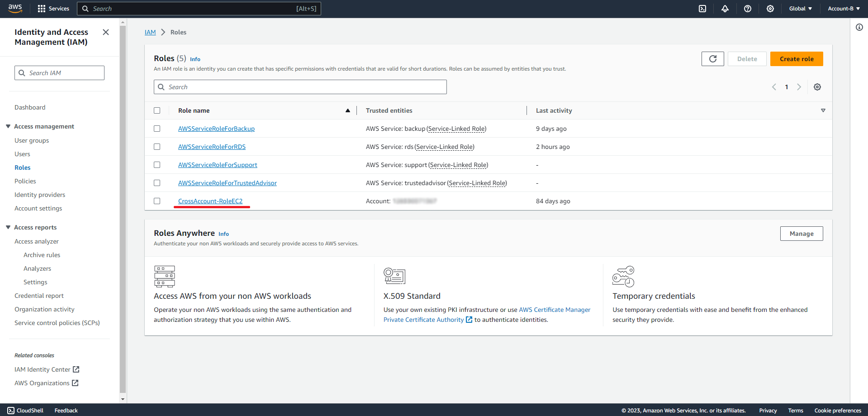Select all roles checkbox in header

pos(157,110)
